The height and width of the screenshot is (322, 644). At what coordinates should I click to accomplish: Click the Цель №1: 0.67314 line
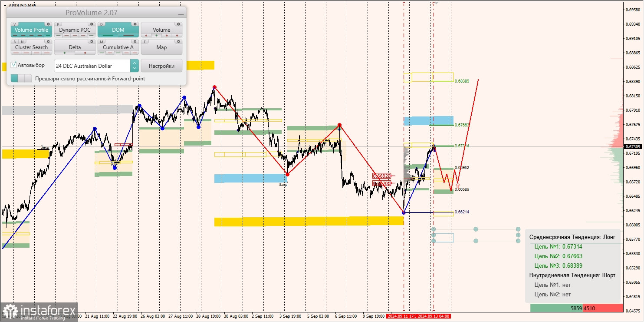(558, 246)
